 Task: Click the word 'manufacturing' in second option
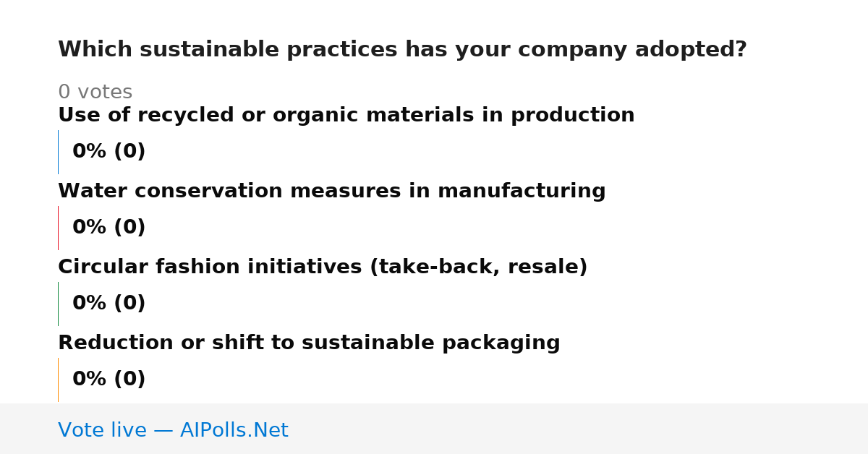click(x=522, y=192)
